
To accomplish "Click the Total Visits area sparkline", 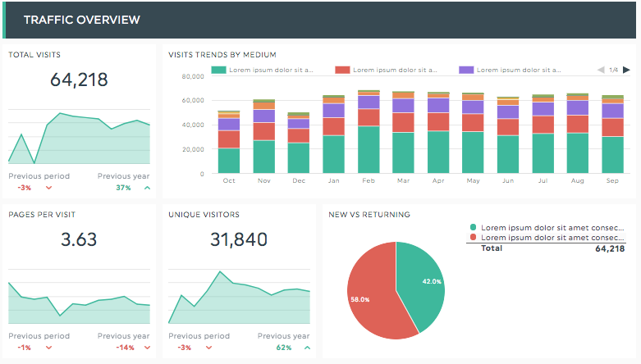I will [79, 139].
